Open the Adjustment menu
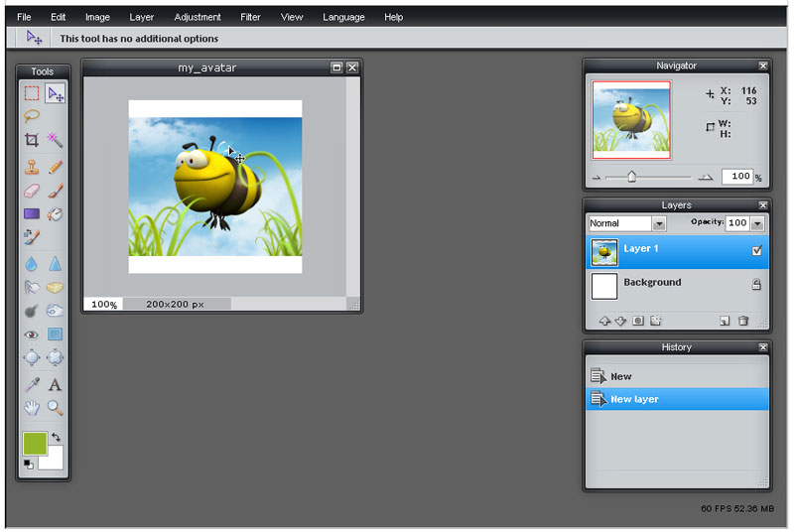Viewport: 794px width, 532px height. pyautogui.click(x=197, y=17)
